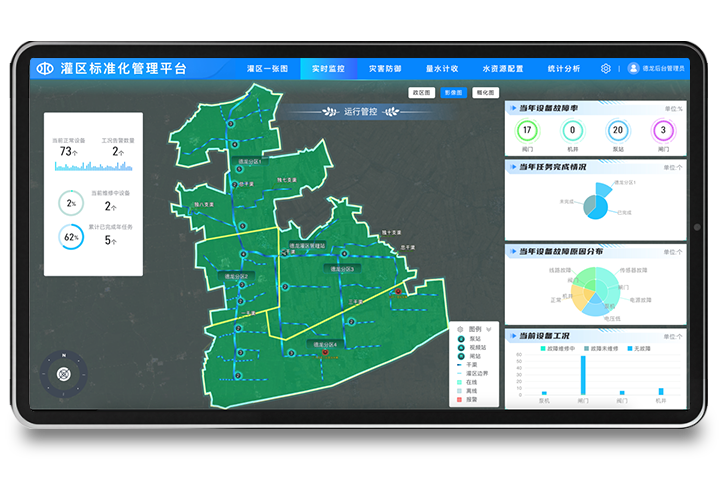The width and height of the screenshot is (724, 497).
Task: Click the 泵站 fault-rate ring showing 20
Action: point(617,130)
